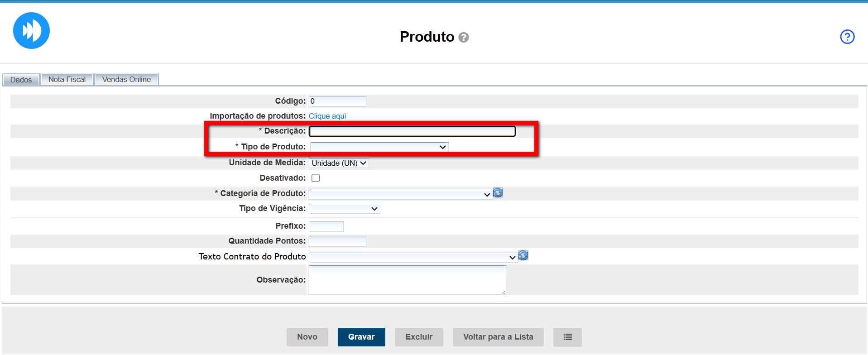The image size is (868, 355).
Task: Refresh the Categoria de Produto list
Action: click(x=498, y=193)
